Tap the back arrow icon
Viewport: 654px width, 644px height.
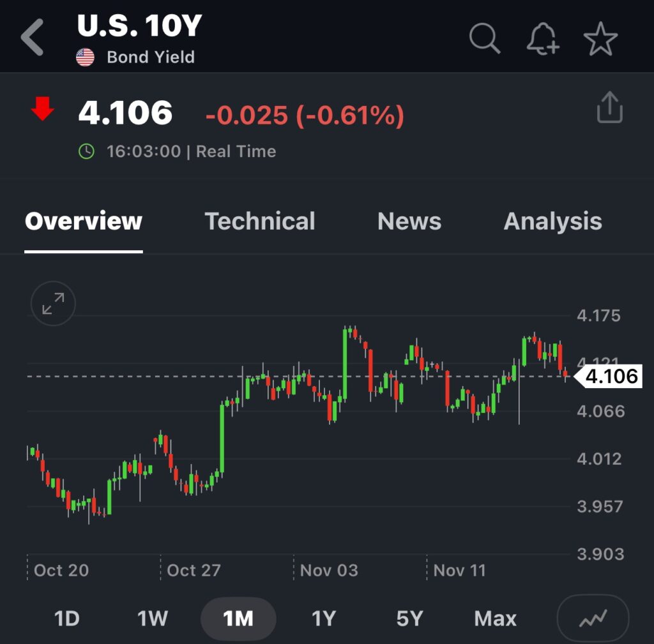[32, 38]
